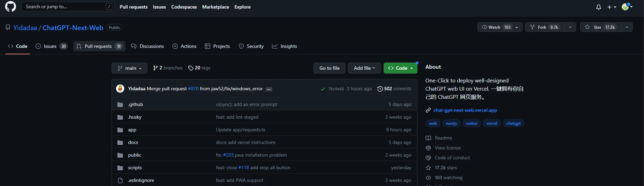Star the repository
This screenshot has height=186, width=644.
pyautogui.click(x=600, y=27)
